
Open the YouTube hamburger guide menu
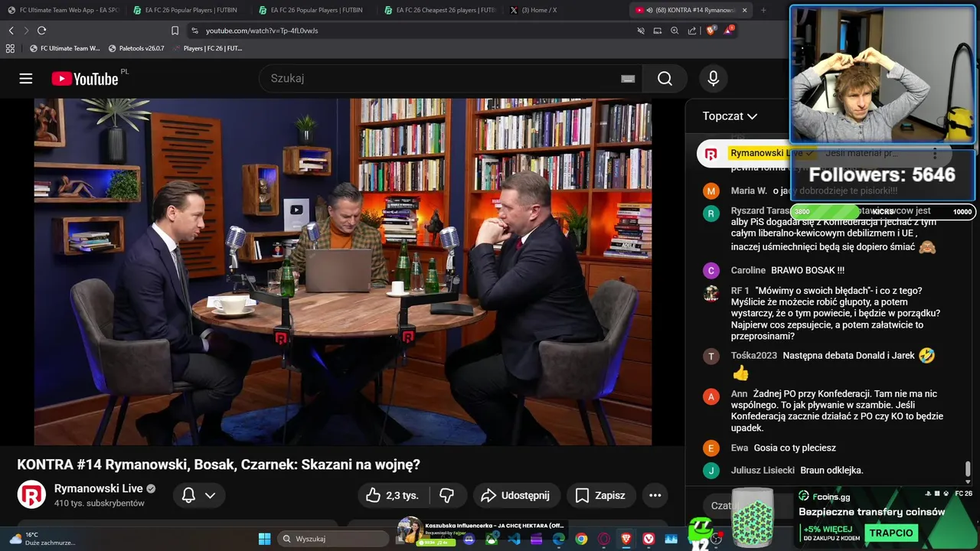pyautogui.click(x=26, y=79)
